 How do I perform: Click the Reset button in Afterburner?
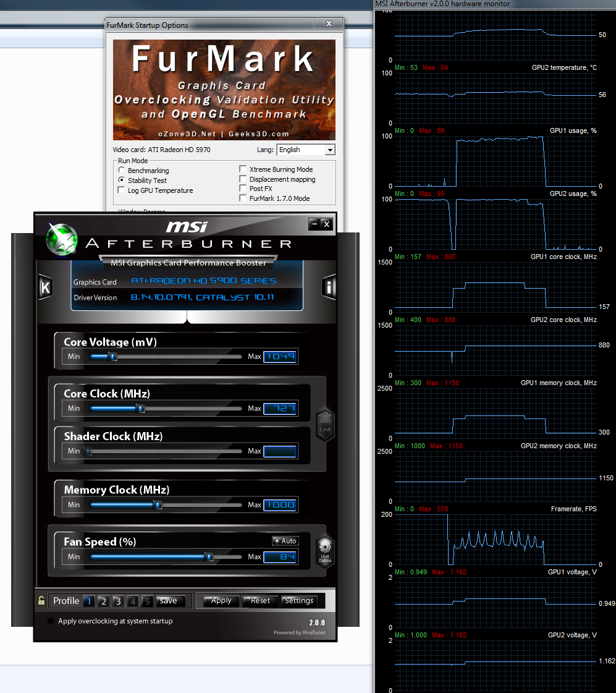[260, 601]
